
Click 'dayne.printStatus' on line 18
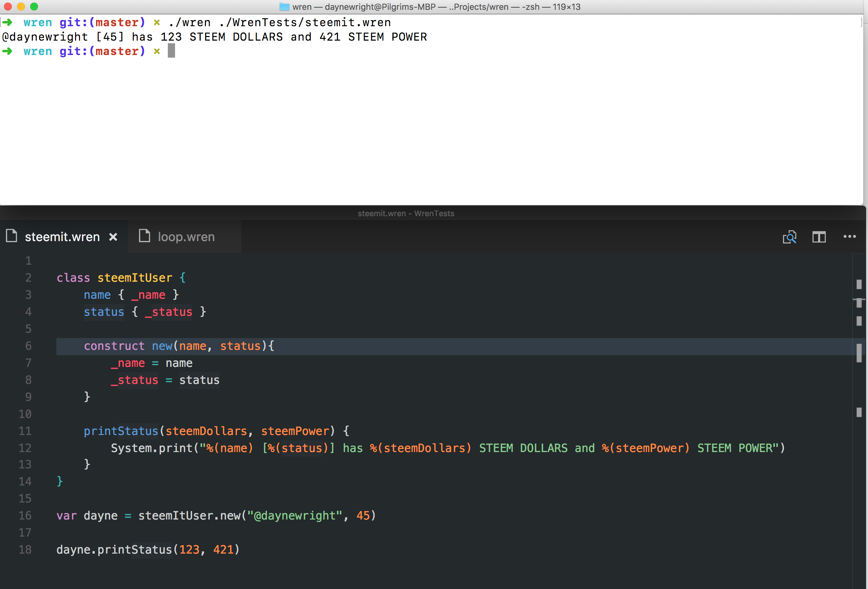tap(114, 550)
